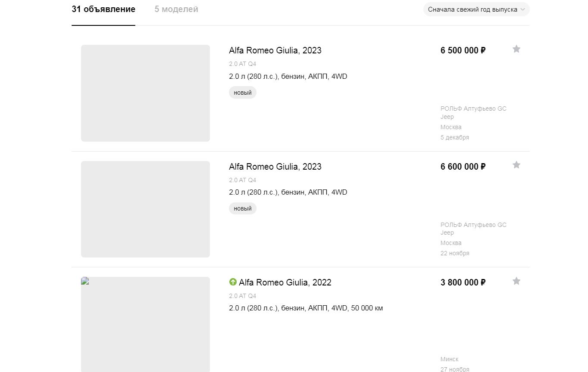This screenshot has width=588, height=372.
Task: Click the 'новый' badge on first listing
Action: coord(243,93)
